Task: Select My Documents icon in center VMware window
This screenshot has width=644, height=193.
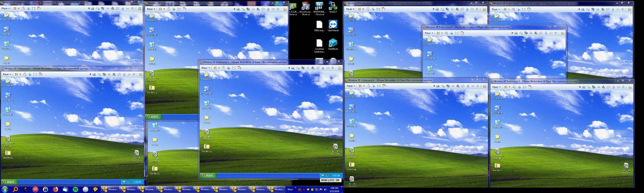Action: tap(206, 75)
